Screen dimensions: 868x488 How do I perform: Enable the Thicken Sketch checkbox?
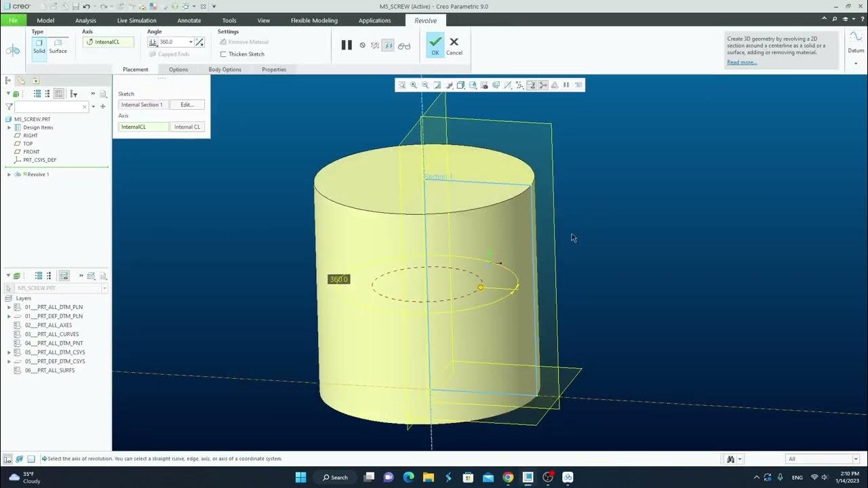click(224, 54)
